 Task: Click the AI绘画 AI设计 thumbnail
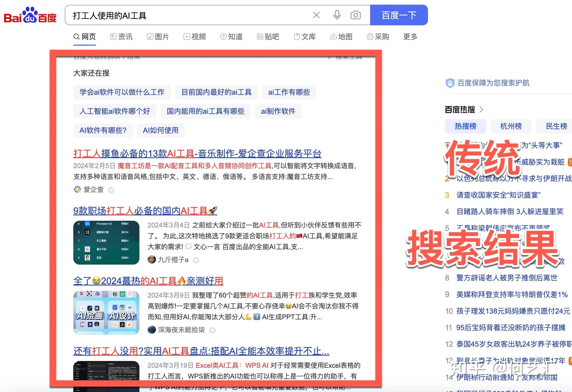click(106, 313)
